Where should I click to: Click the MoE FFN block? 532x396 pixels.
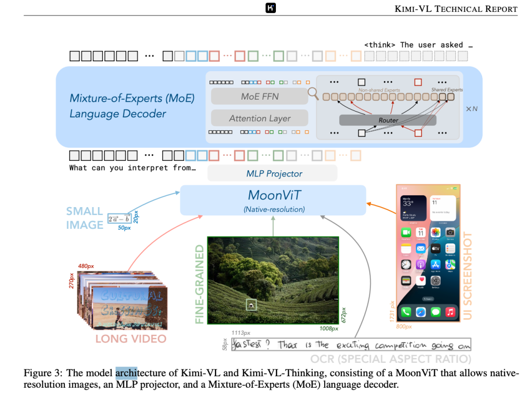259,96
